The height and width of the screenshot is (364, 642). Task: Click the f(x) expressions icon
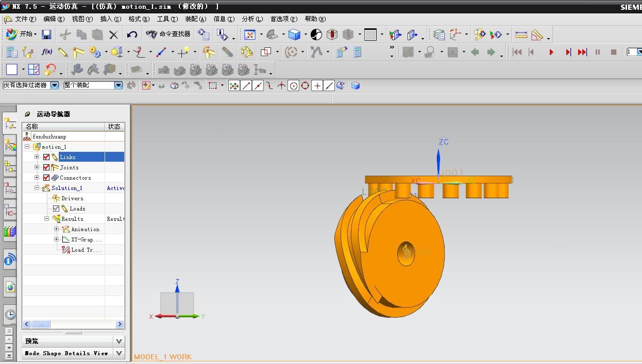click(x=47, y=52)
